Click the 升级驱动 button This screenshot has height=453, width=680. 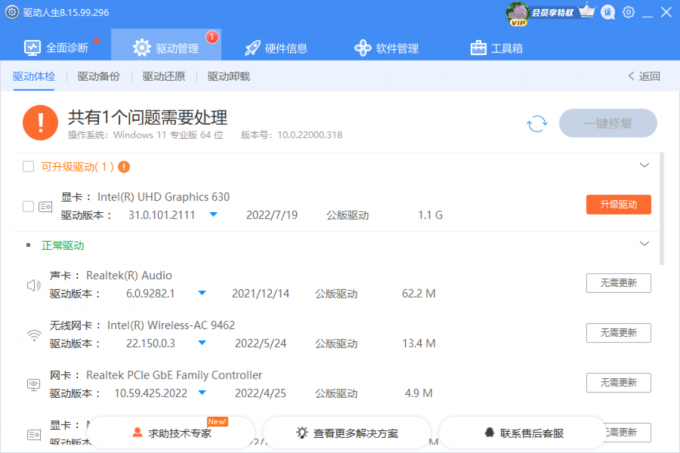tap(618, 205)
